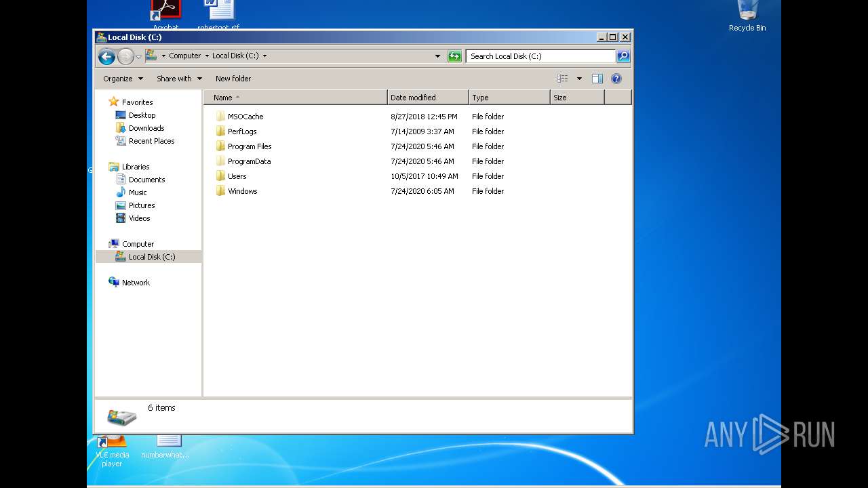
Task: Change your view icon button
Action: [x=563, y=79]
